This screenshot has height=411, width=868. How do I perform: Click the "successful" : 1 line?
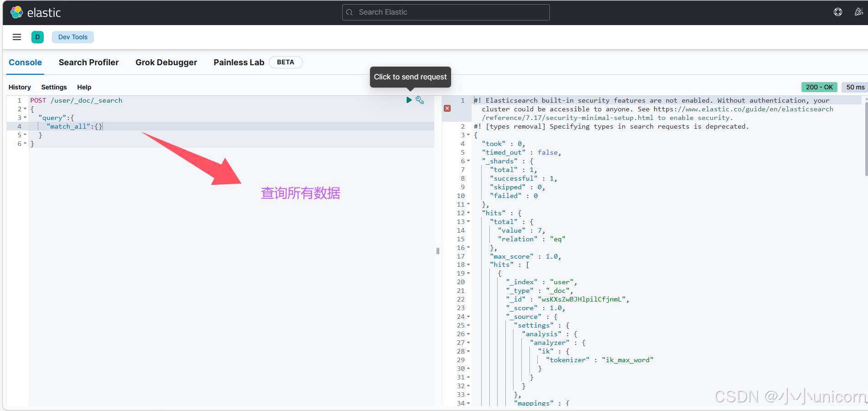(524, 178)
